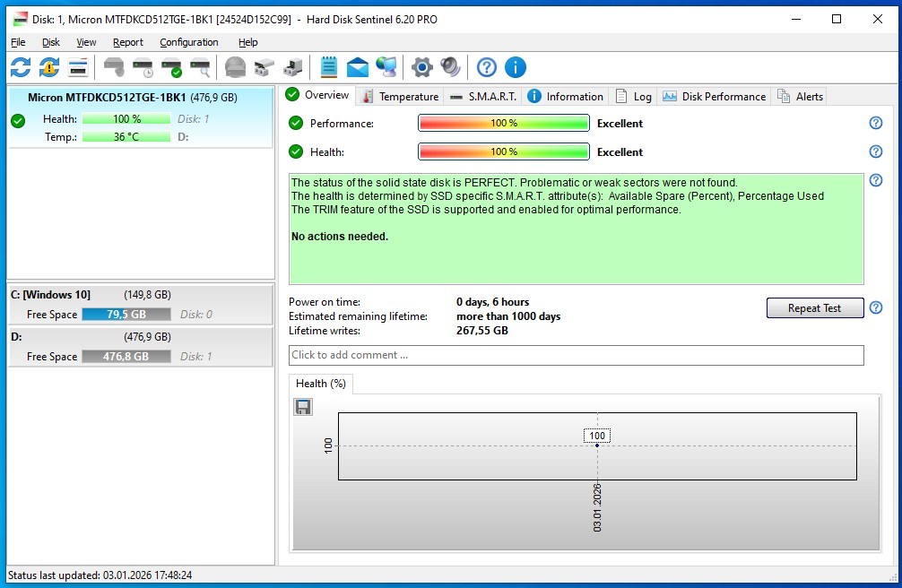
Task: Click the grey disk dome toolbar icon
Action: (x=235, y=67)
